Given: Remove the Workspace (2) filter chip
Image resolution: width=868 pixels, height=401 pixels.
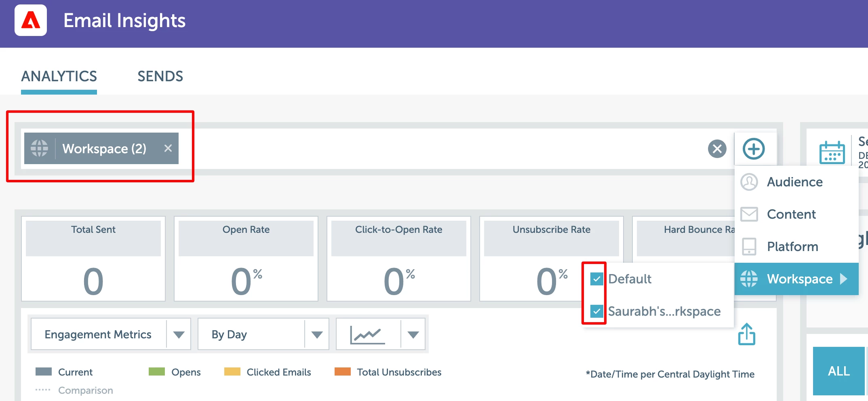Looking at the screenshot, I should (168, 148).
